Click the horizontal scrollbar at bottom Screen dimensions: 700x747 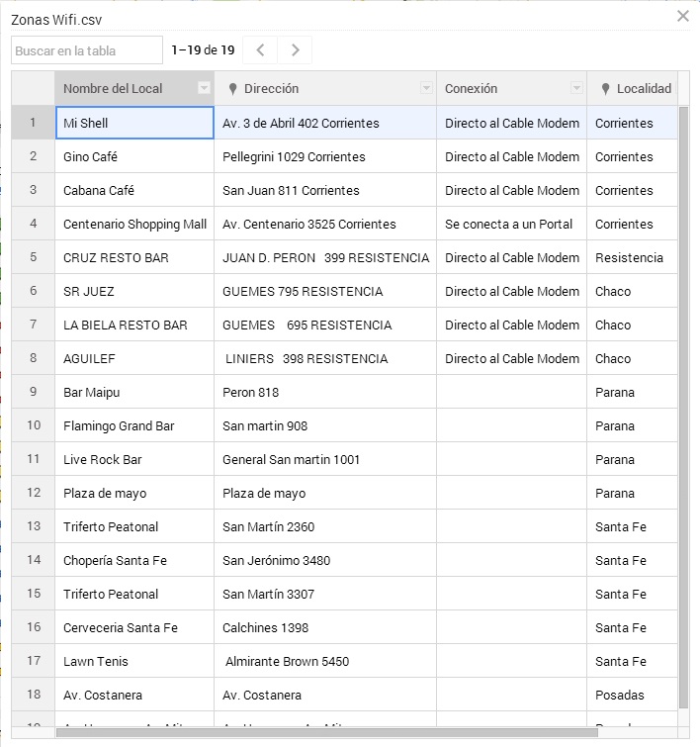(x=326, y=732)
